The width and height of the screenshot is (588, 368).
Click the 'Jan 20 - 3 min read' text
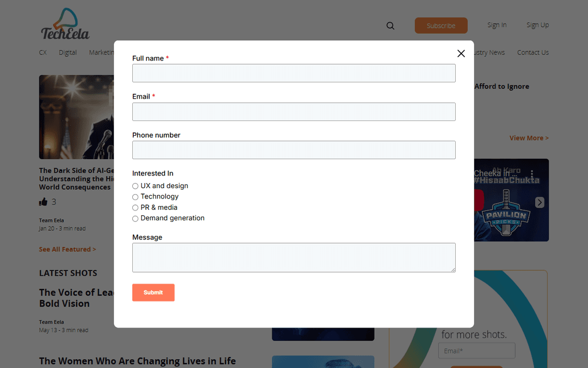point(62,228)
